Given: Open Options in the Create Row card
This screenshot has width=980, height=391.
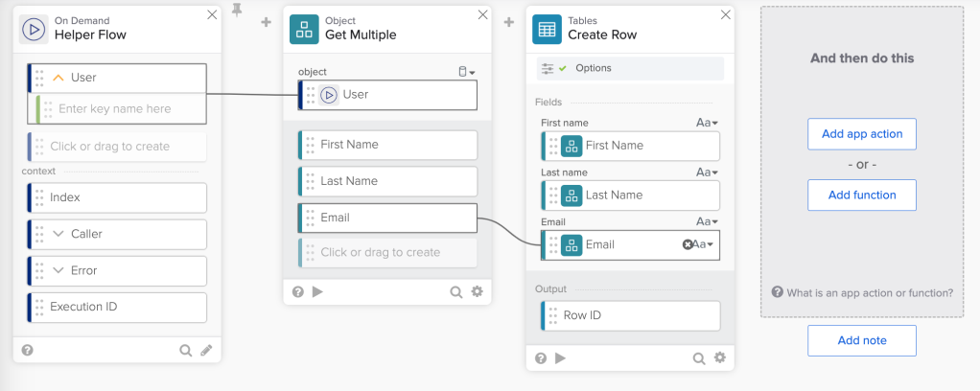Looking at the screenshot, I should 593,68.
